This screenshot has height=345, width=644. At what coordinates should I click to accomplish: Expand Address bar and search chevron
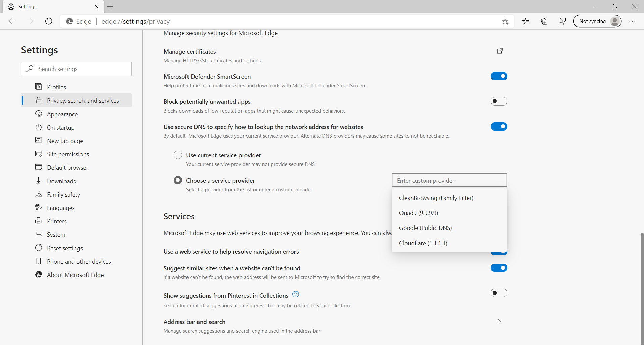[x=500, y=322]
